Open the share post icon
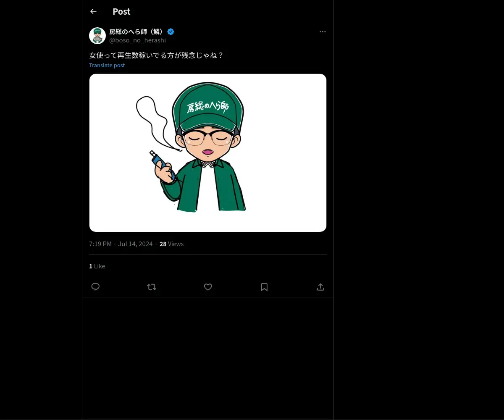The width and height of the screenshot is (504, 420). click(320, 287)
